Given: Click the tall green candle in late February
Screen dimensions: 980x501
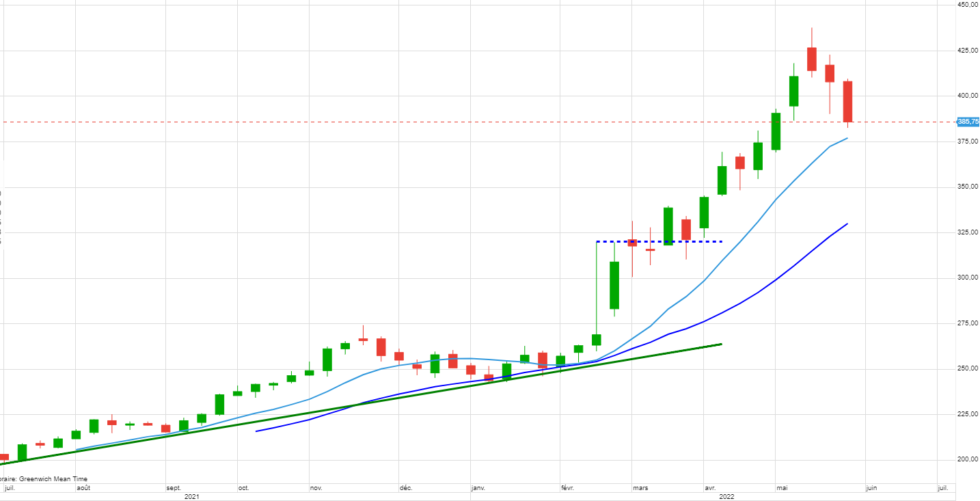Looking at the screenshot, I should (614, 285).
